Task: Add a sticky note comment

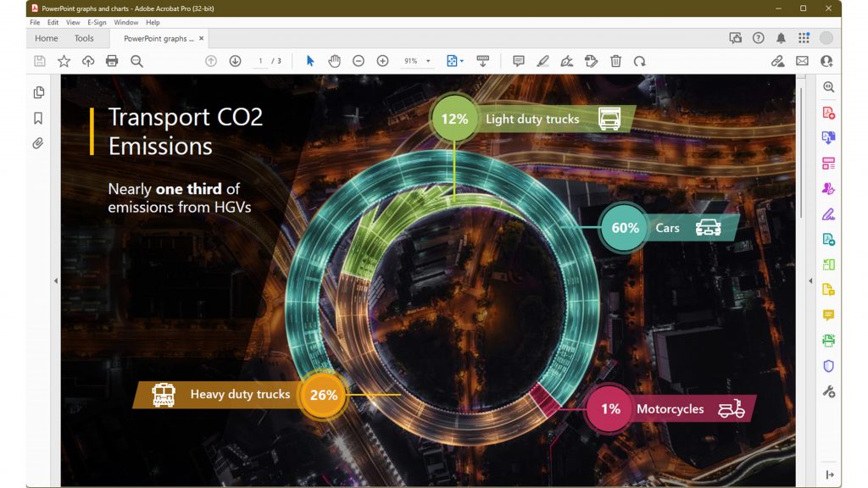Action: (519, 60)
